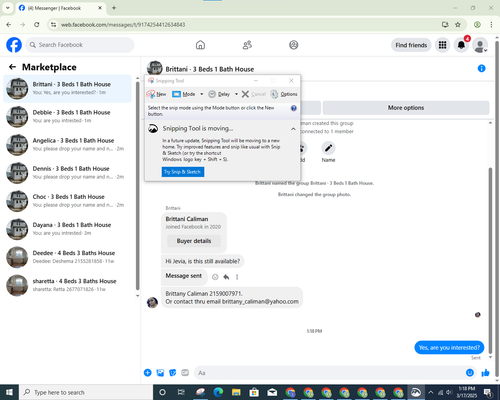Open conversation information icon

coord(481,68)
